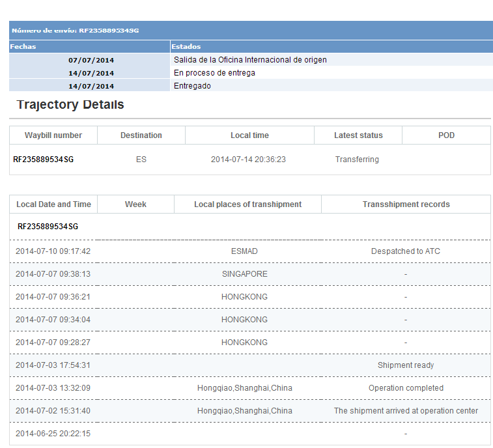Click the "Week" column header

135,204
